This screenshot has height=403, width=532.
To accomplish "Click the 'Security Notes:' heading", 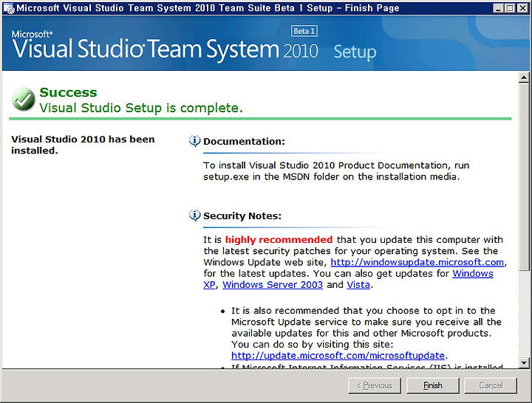I will click(x=242, y=216).
